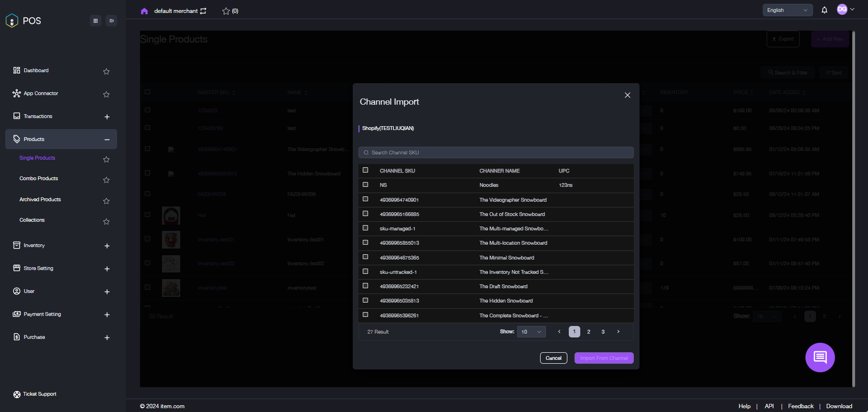Screen dimensions: 868x412
Task: Select The Hidden Snowboard checkbox
Action: (366, 300)
